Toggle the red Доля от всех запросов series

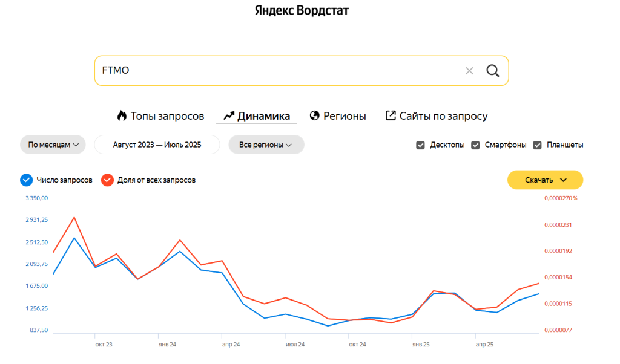point(107,180)
